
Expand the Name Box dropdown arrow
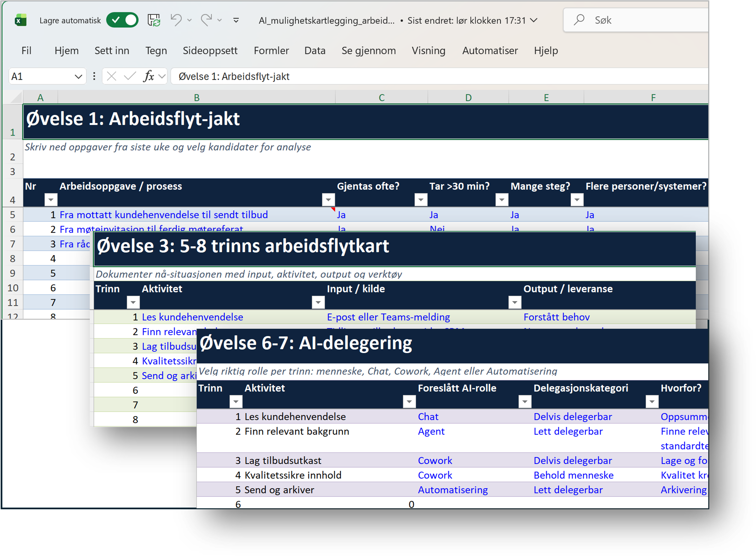(78, 77)
